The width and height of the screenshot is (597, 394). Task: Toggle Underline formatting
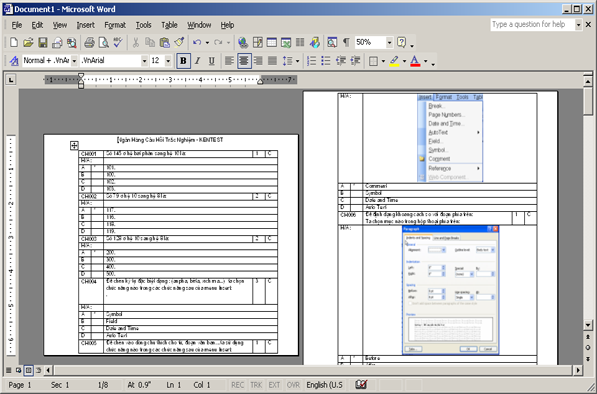coord(212,61)
